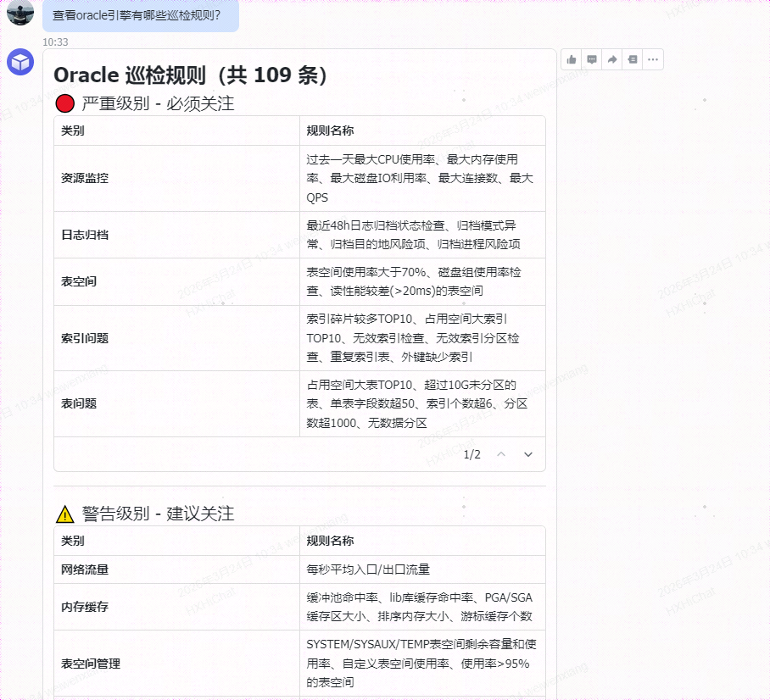Go to previous table page with up chevron

click(x=501, y=454)
